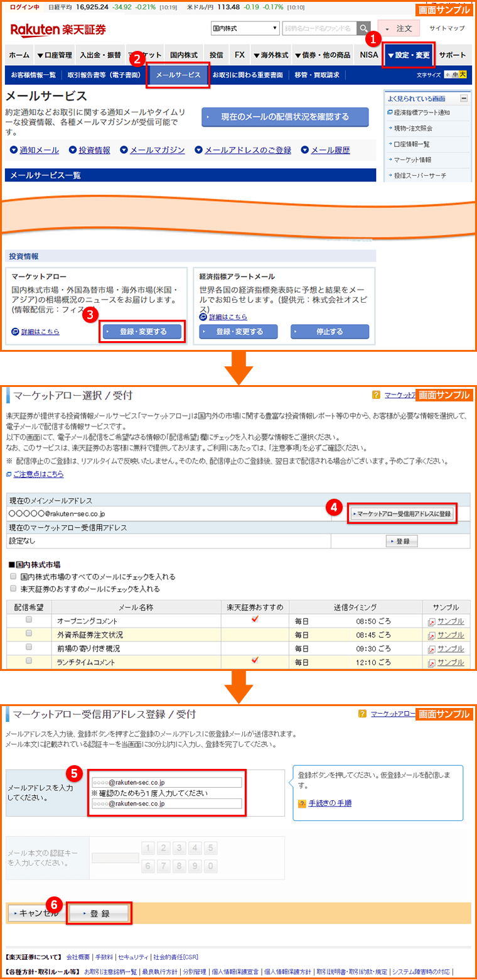This screenshot has width=477, height=980.
Task: Click the sample PDF icon for ランチタイムコメント
Action: (x=431, y=663)
